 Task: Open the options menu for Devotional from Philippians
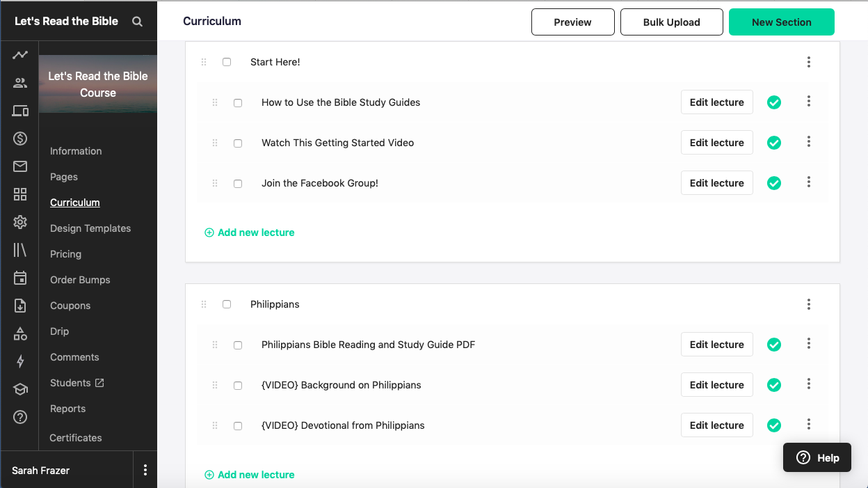pyautogui.click(x=809, y=425)
